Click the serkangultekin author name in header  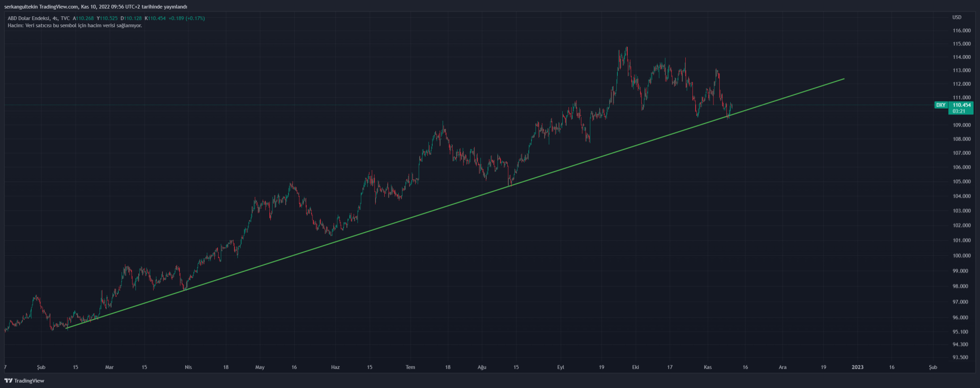pos(21,7)
